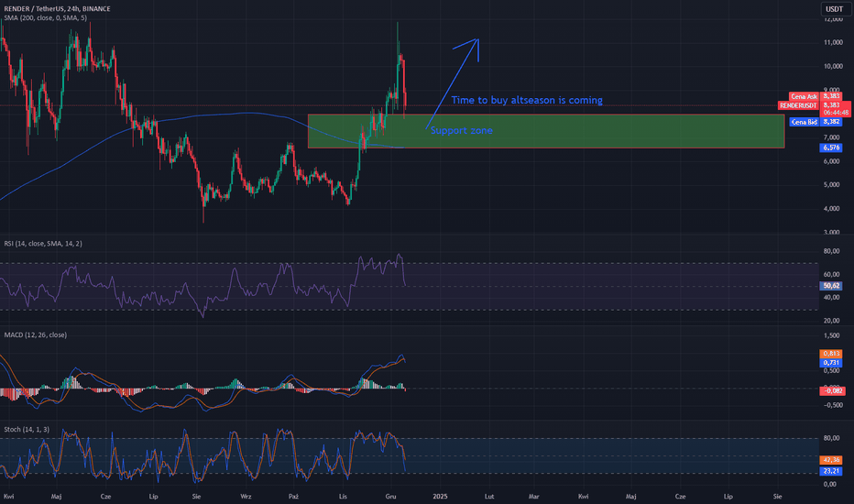Click the red histogram value -0,082
854x504 pixels.
pyautogui.click(x=832, y=390)
